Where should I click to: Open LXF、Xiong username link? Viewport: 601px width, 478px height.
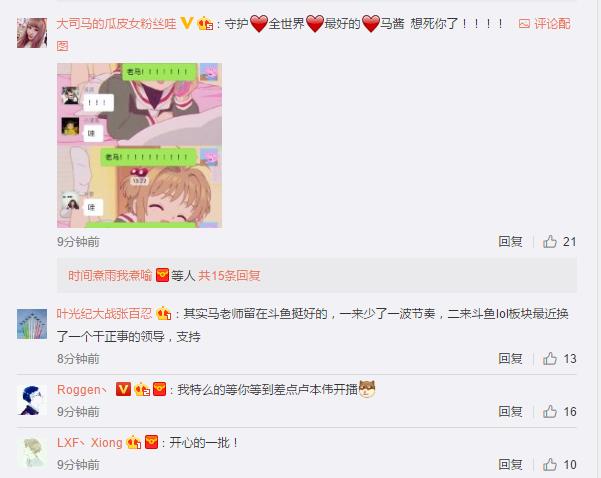[x=90, y=442]
